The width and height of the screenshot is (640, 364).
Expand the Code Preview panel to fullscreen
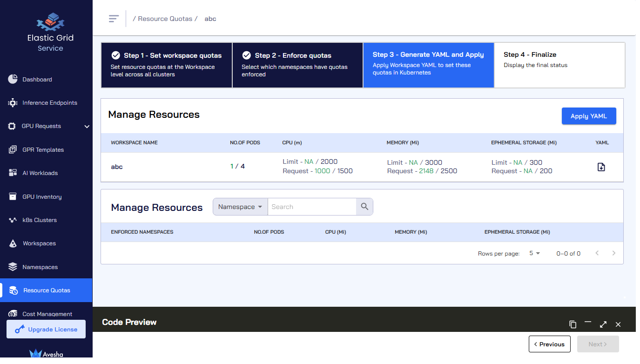pos(603,324)
